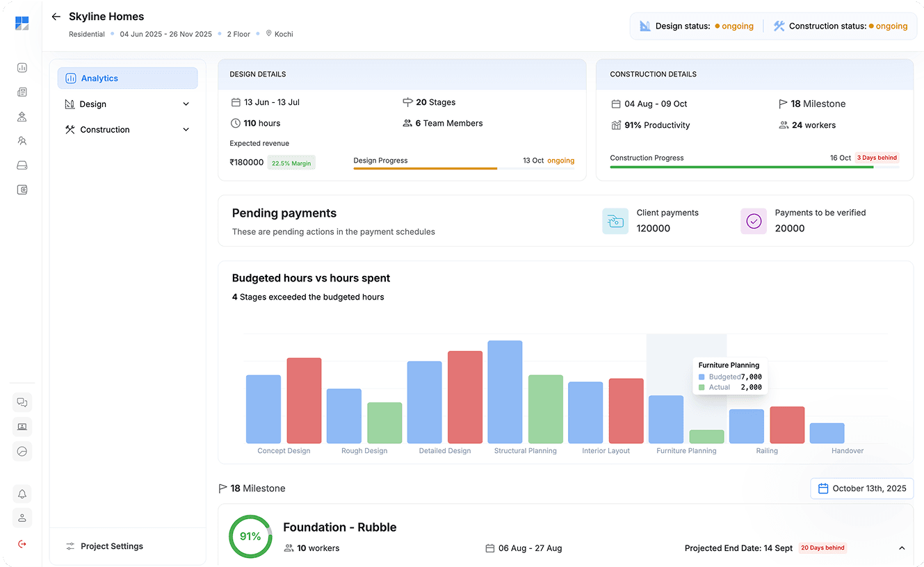This screenshot has height=567, width=924.
Task: Click the back arrow beside Skyline Homes
Action: (x=56, y=17)
